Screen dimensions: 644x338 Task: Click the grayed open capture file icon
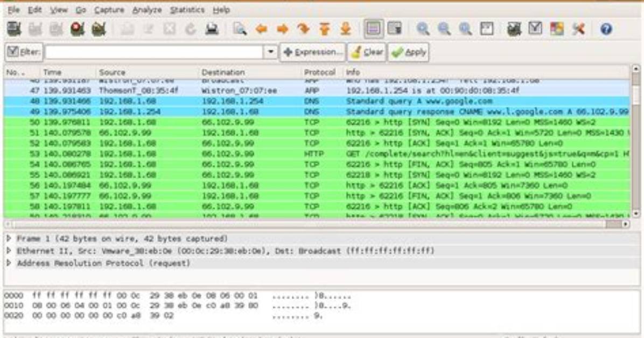click(127, 29)
